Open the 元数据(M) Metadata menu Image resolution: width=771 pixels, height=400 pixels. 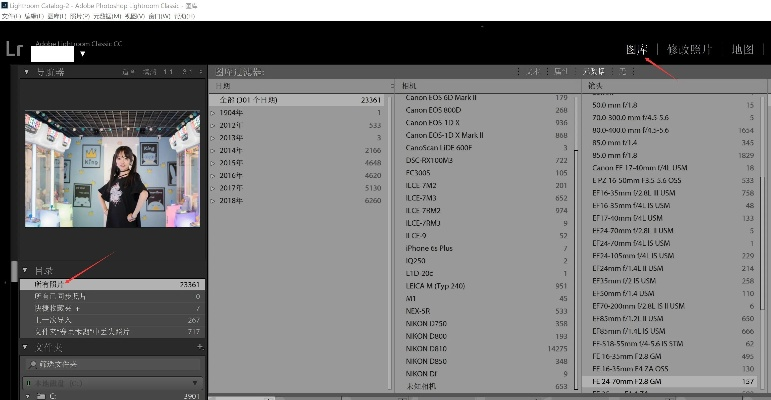[x=108, y=16]
